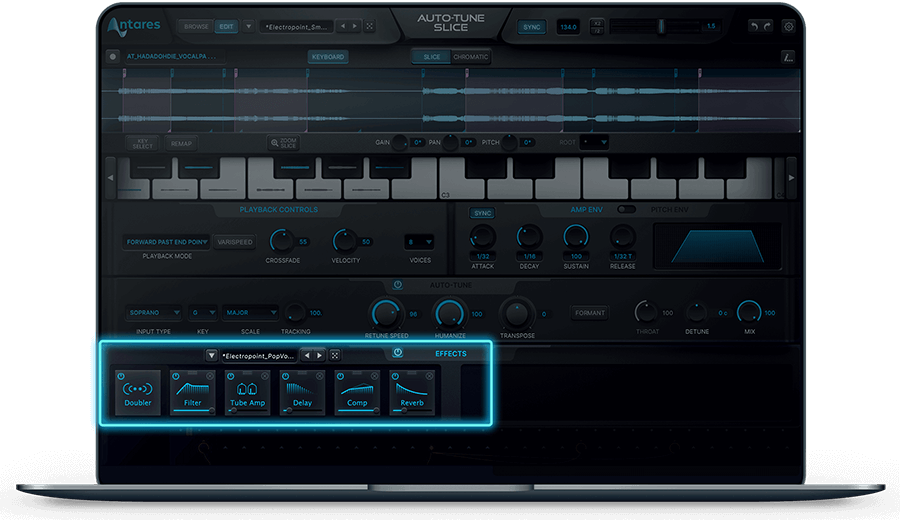Select Slice mode tab
Screen dimensions: 900x520
(432, 57)
